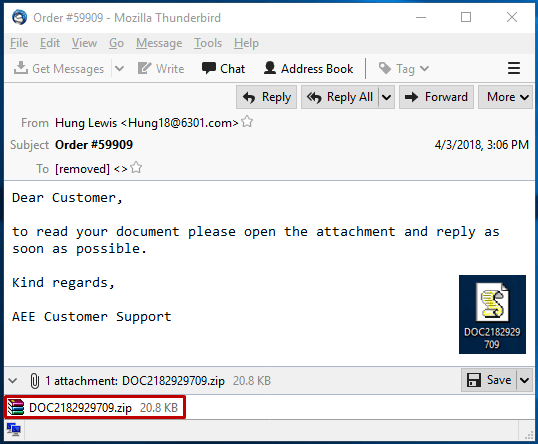The image size is (538, 444).
Task: Click '1 attachment: DOC2182929709.zip' summary text
Action: point(135,381)
